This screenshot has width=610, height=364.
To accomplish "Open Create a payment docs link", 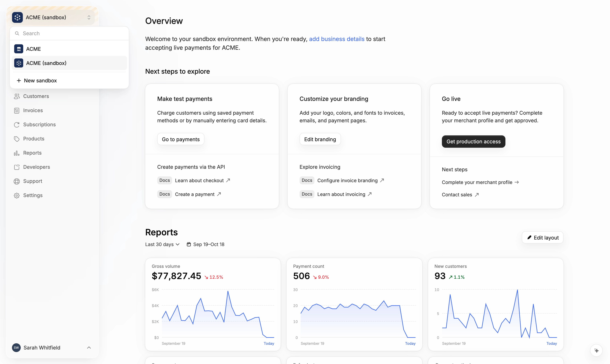I will [x=198, y=194].
